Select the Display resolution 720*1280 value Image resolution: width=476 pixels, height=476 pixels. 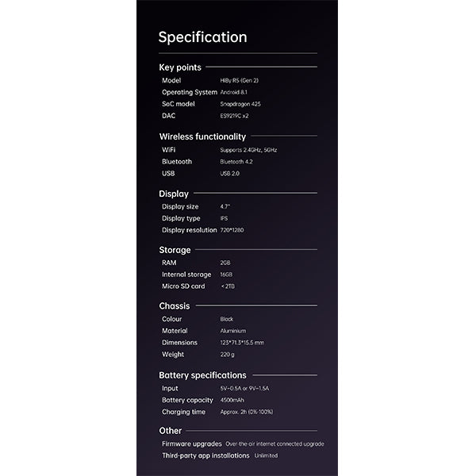click(x=232, y=230)
